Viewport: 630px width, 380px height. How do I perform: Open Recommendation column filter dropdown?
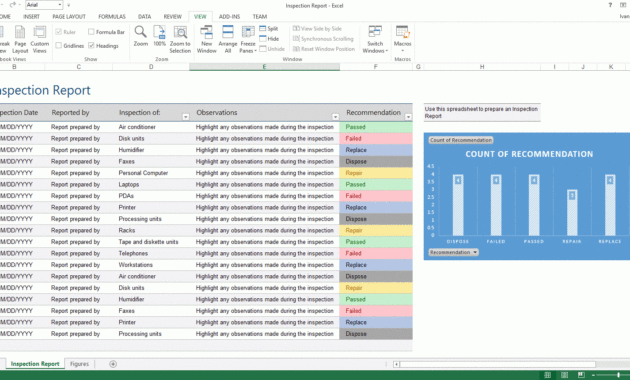tap(408, 117)
